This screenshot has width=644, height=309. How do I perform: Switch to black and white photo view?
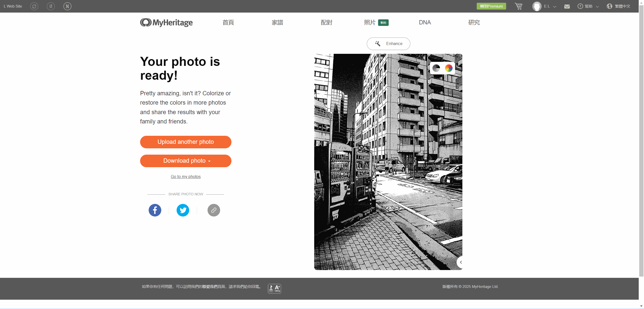click(436, 68)
